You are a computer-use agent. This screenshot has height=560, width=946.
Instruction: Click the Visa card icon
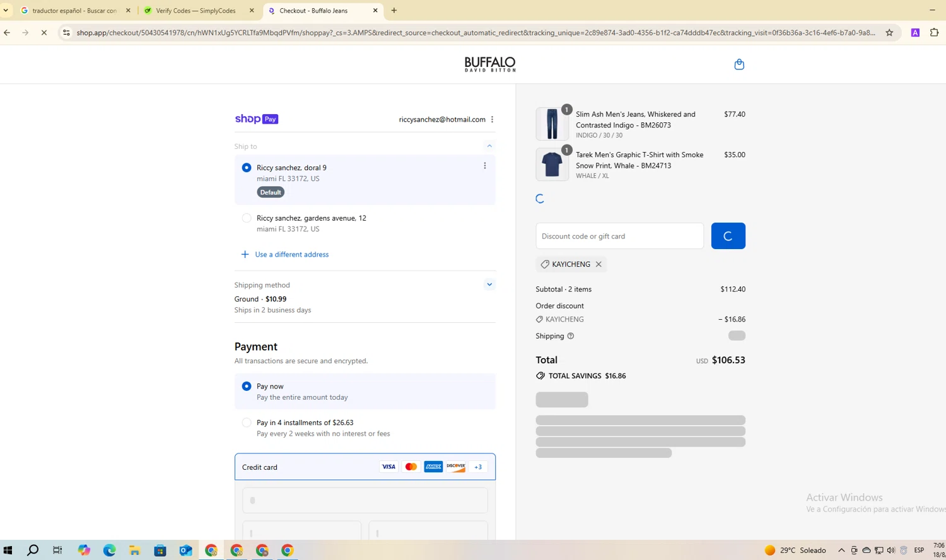click(388, 467)
